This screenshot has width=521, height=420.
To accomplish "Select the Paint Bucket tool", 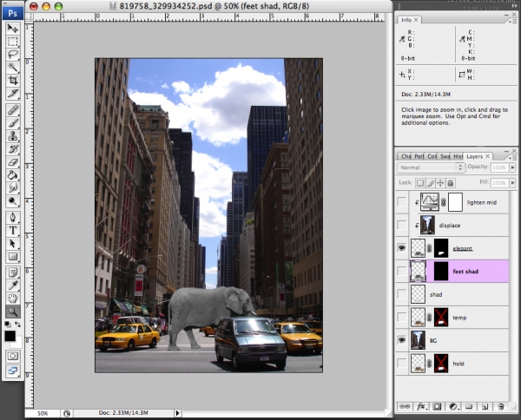I will pos(13,175).
